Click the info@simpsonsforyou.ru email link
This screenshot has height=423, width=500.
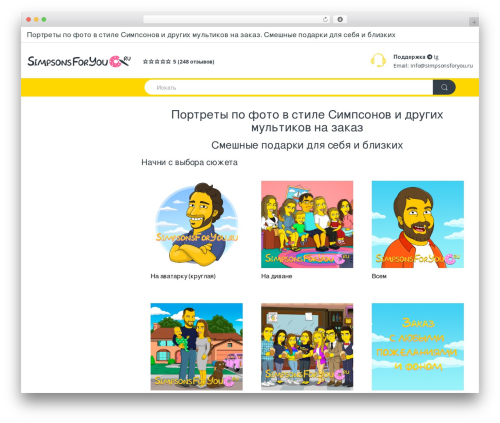pos(441,66)
